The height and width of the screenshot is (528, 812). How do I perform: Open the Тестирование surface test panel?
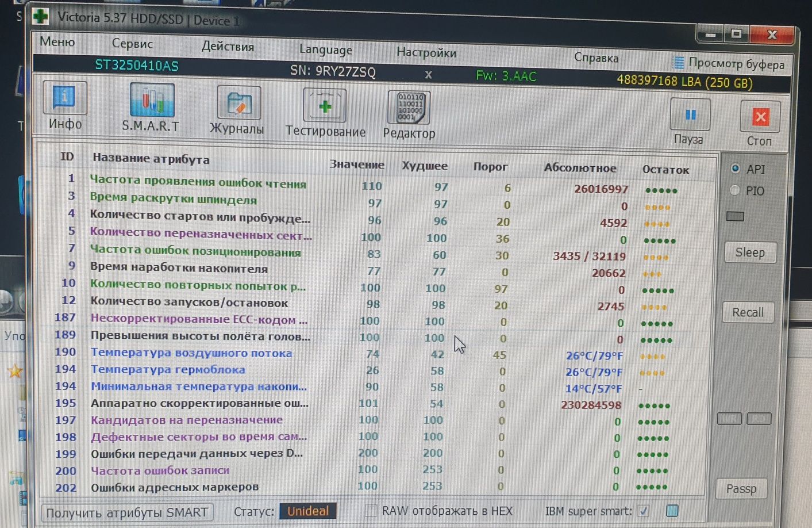tap(325, 113)
